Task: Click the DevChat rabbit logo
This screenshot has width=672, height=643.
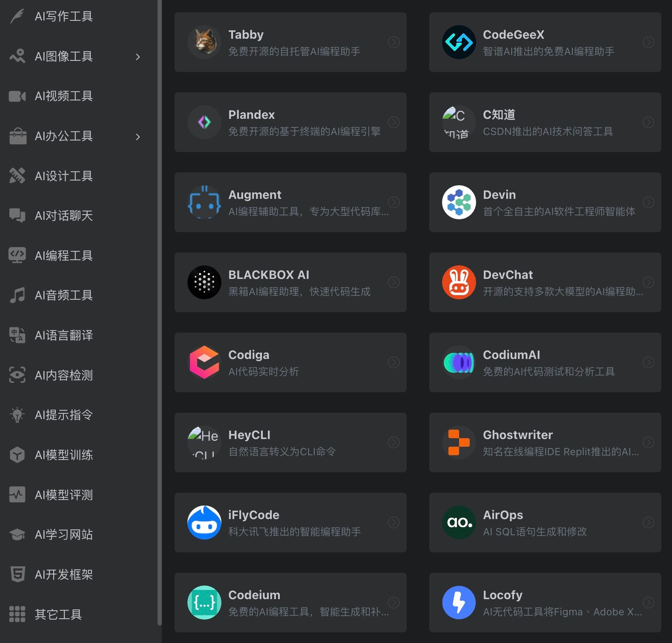Action: click(459, 282)
